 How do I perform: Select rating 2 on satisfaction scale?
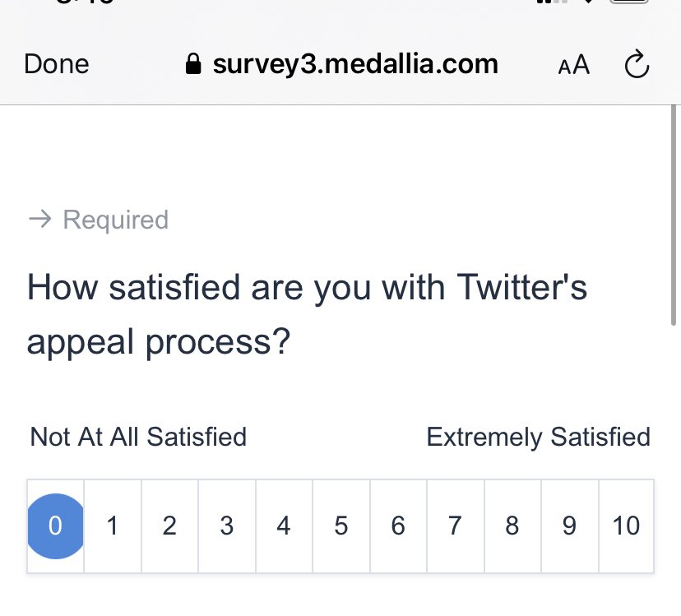point(169,526)
